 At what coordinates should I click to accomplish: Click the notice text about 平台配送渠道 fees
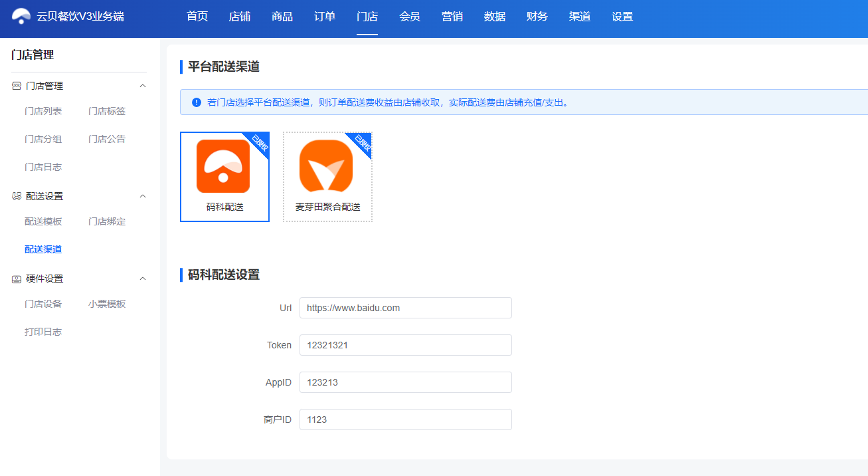coord(389,102)
